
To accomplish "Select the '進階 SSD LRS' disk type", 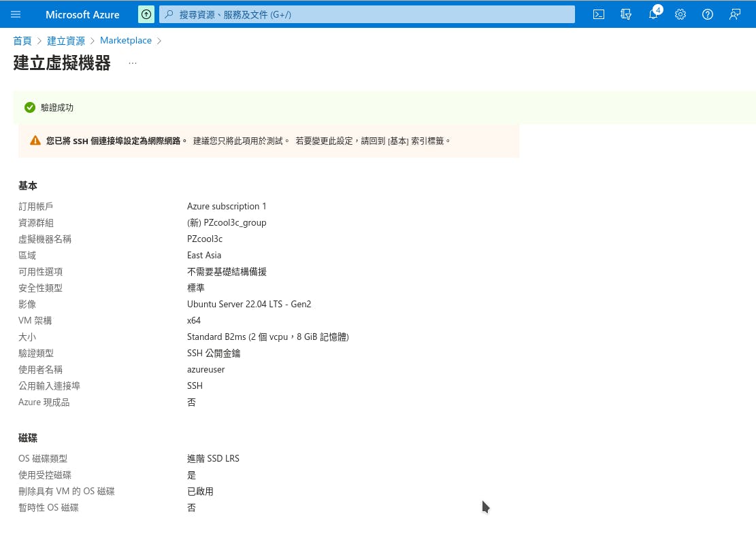I will 213,459.
